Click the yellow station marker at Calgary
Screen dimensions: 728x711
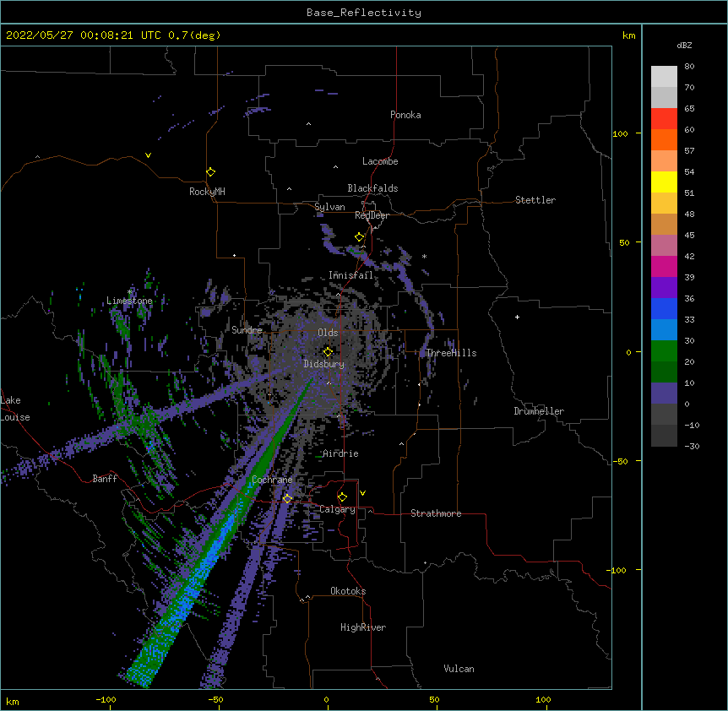342,497
